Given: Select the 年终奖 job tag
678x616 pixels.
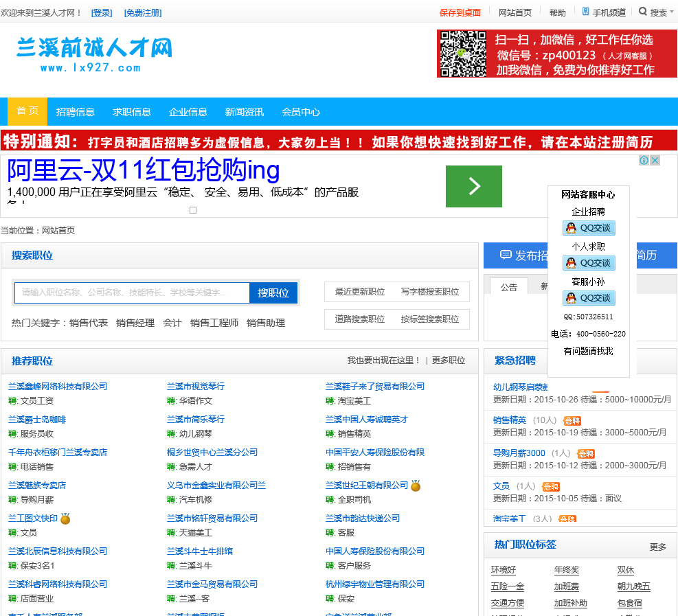Looking at the screenshot, I should [567, 570].
